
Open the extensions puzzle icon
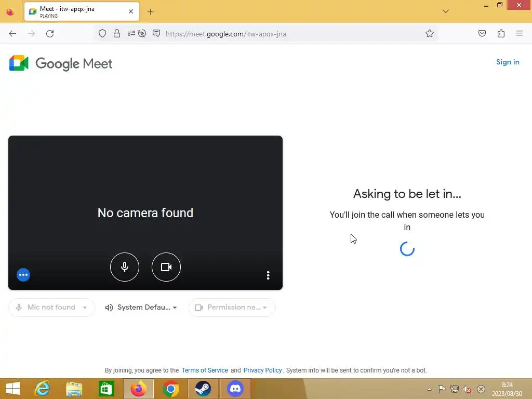(x=501, y=33)
